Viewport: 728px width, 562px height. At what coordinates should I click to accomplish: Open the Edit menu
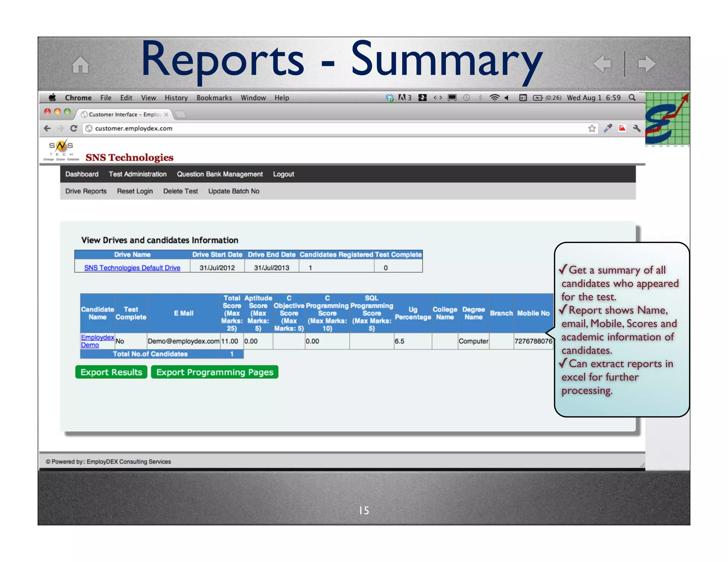(126, 98)
